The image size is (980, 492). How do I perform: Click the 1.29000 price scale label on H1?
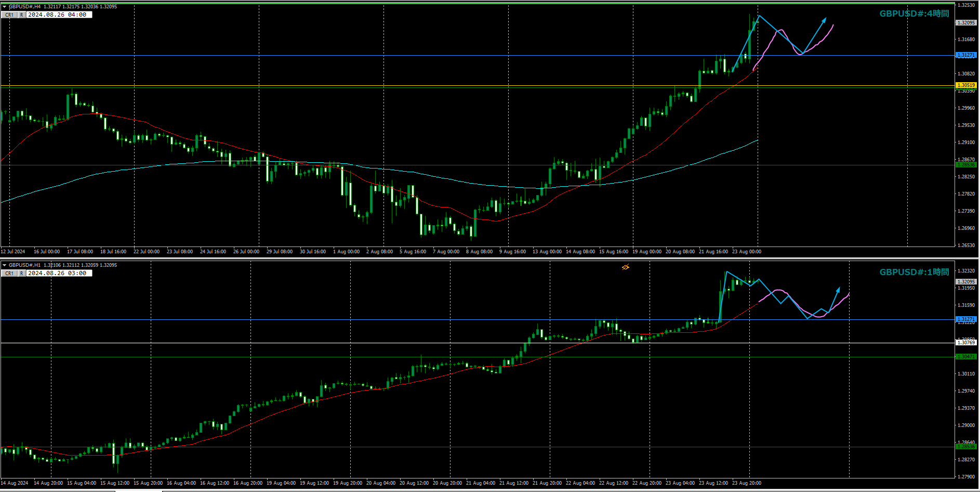[x=966, y=425]
